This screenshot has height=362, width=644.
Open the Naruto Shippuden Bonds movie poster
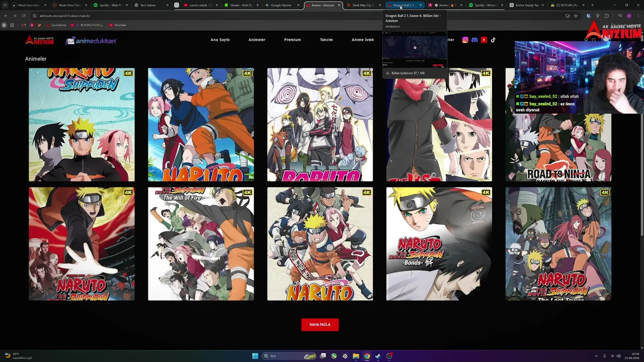click(439, 244)
